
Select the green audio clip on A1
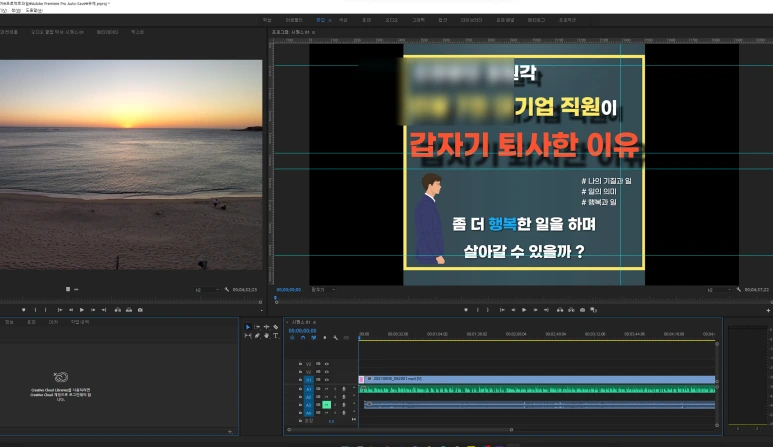pyautogui.click(x=537, y=389)
